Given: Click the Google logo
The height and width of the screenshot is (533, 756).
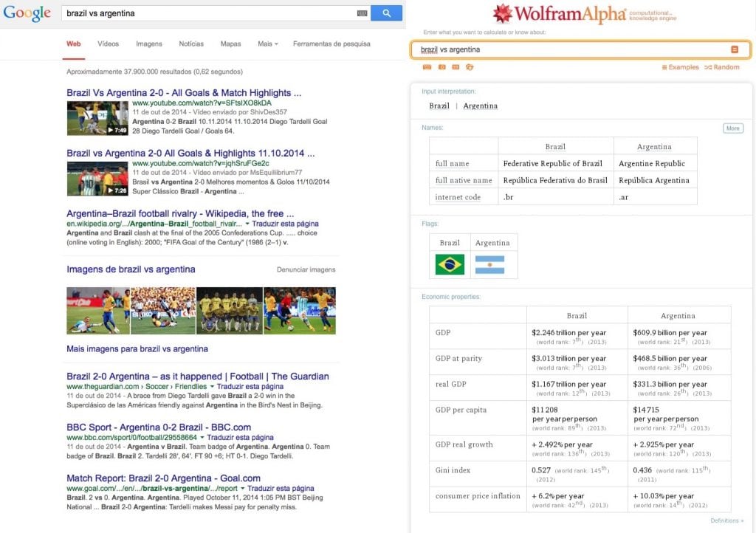Looking at the screenshot, I should pyautogui.click(x=27, y=13).
